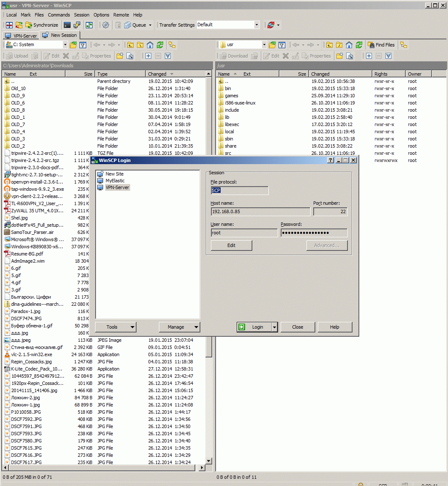Click the local panel filter icon
This screenshot has height=486, width=448.
pyautogui.click(x=83, y=45)
